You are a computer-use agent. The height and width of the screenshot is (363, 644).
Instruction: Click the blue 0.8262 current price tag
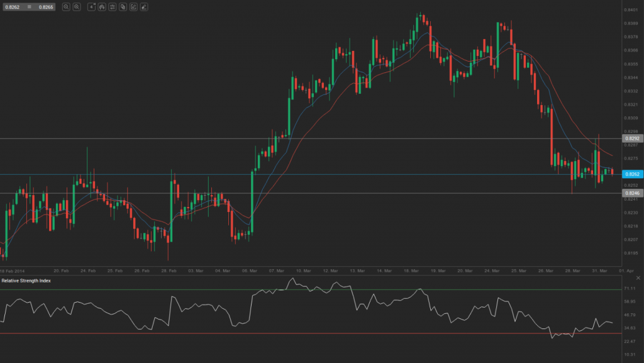pos(632,174)
